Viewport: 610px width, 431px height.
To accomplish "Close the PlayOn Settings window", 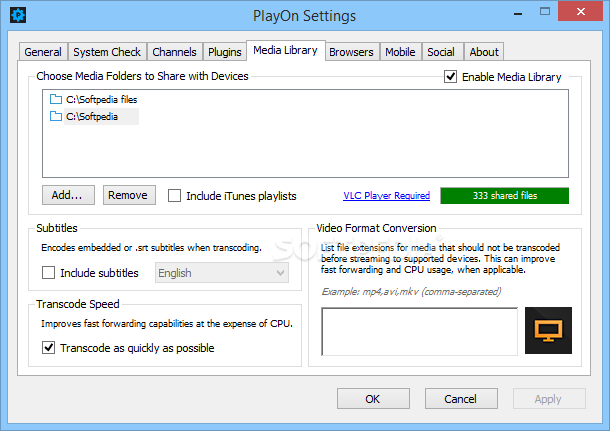I will 580,11.
